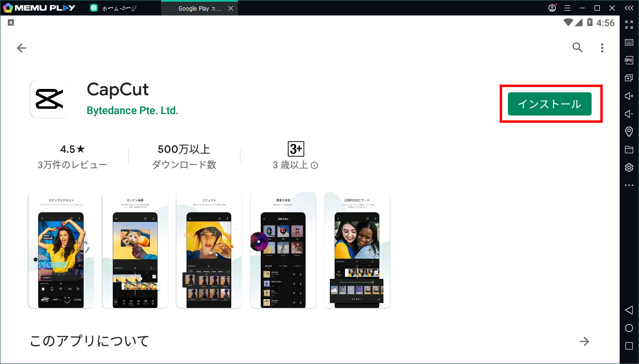This screenshot has width=639, height=364.
Task: Open the MEmu hamburger menu
Action: point(568,8)
